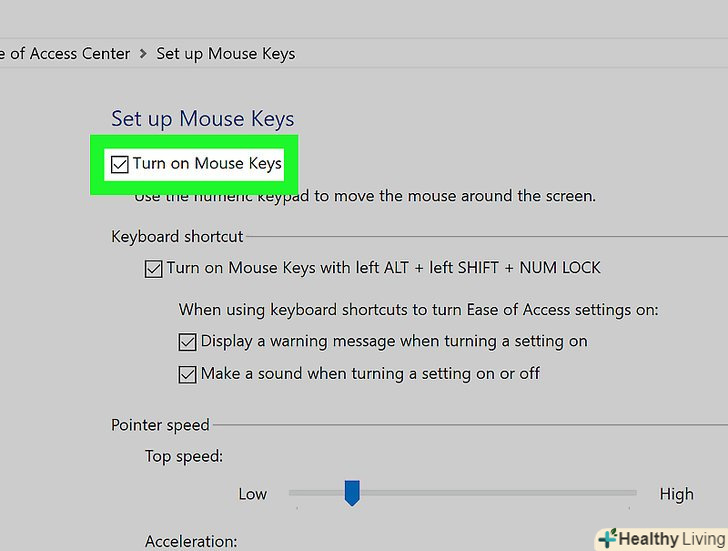728x551 pixels.
Task: Disable Display a warning message checkbox
Action: 187,342
